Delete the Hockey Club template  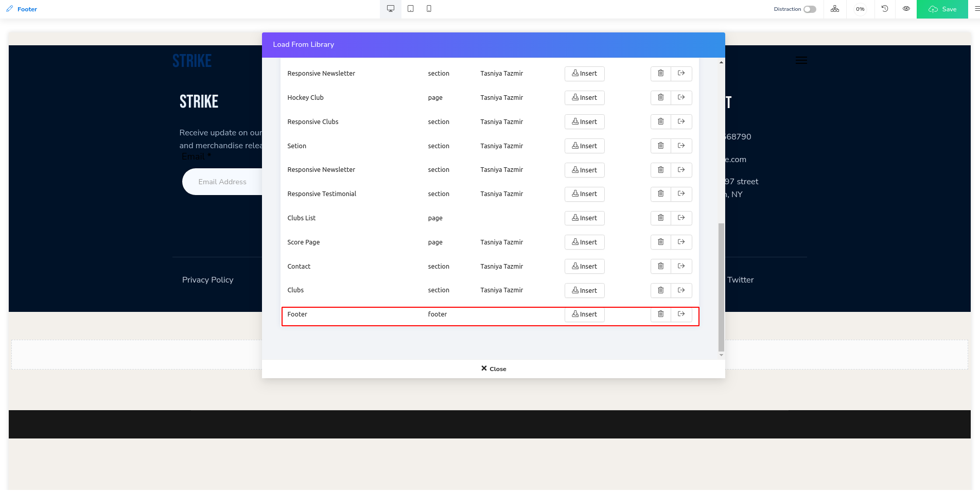[660, 97]
